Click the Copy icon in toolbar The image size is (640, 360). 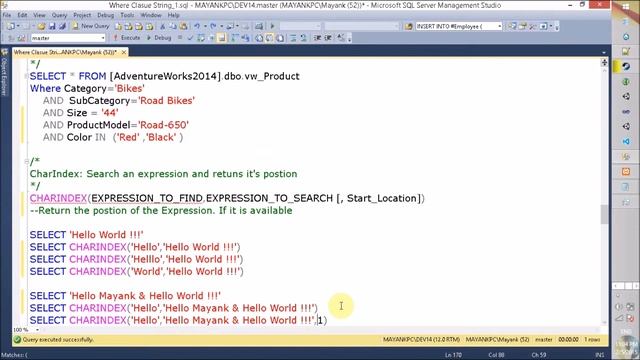173,26
